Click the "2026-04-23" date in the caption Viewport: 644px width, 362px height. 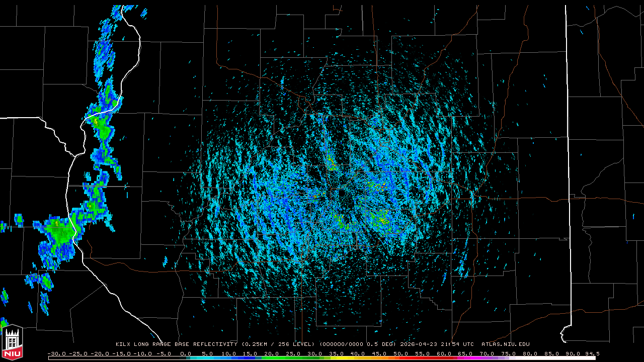(x=419, y=344)
